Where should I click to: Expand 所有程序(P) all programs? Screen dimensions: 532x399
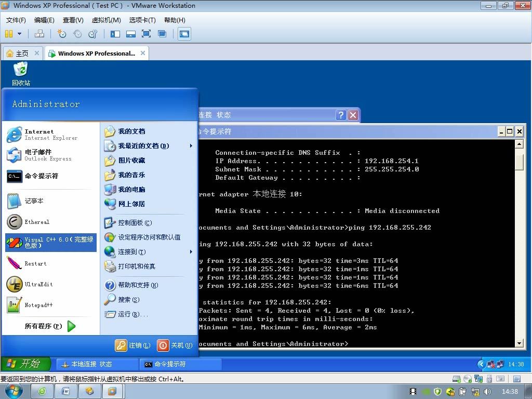[x=50, y=326]
